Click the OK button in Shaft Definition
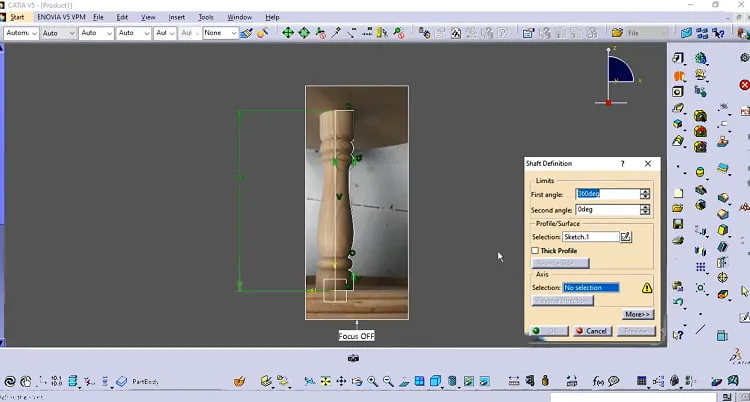This screenshot has width=750, height=402. (x=549, y=331)
